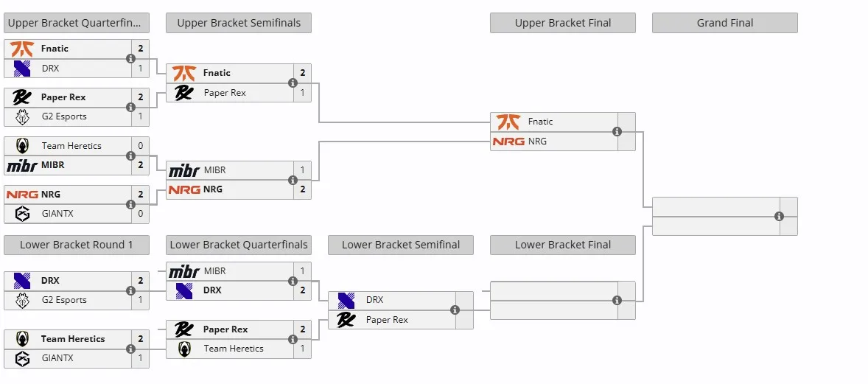Click Paper Rex name in Upper Bracket Semifinals
868x384 pixels.
[x=225, y=93]
